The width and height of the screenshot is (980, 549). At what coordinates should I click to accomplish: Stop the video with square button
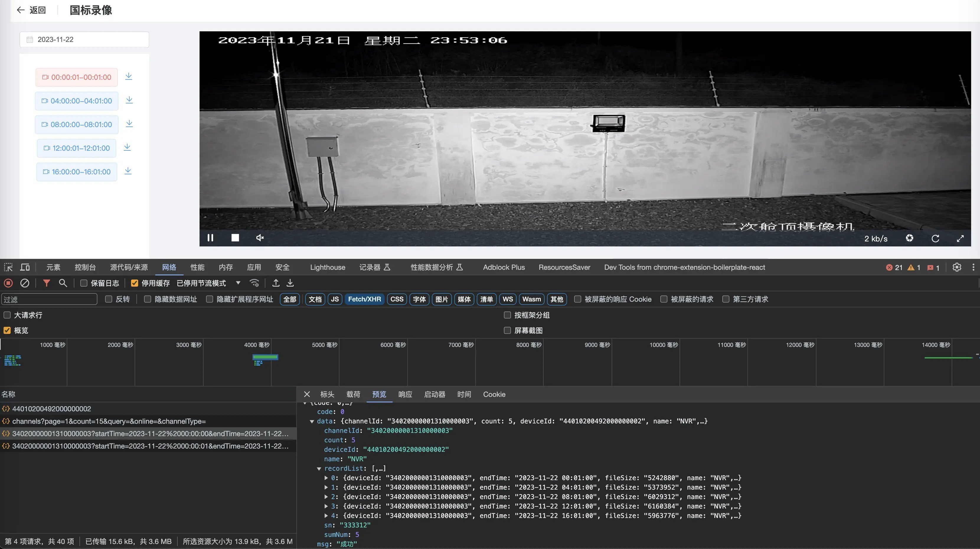click(x=235, y=238)
